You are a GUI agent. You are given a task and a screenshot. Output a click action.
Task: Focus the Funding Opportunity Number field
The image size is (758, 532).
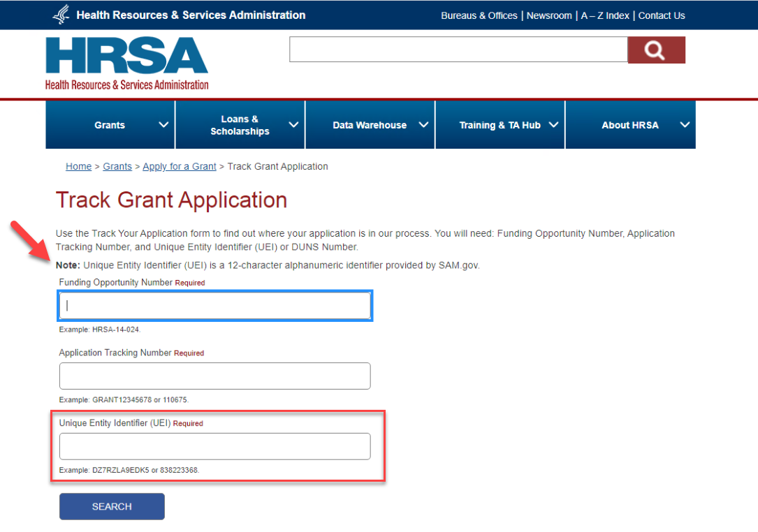tap(215, 305)
